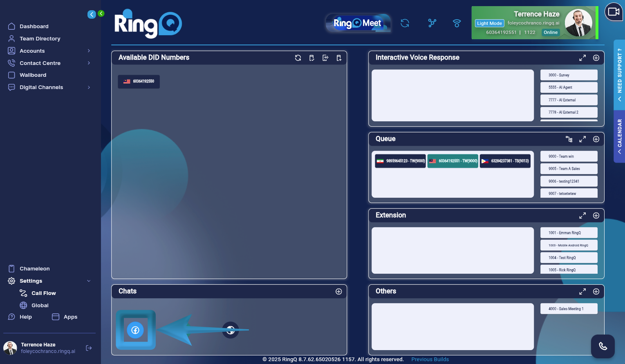Image resolution: width=625 pixels, height=364 pixels.
Task: Click the refresh icon in the top toolbar
Action: [405, 23]
